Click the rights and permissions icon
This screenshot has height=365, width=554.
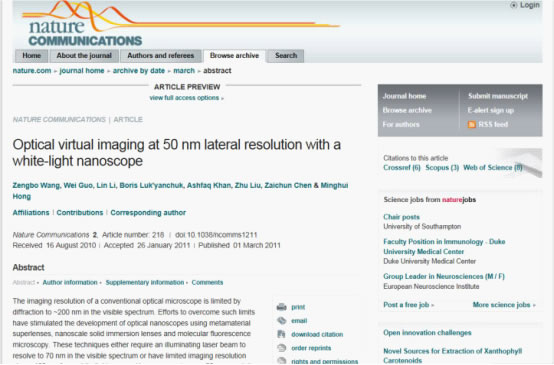(x=282, y=361)
